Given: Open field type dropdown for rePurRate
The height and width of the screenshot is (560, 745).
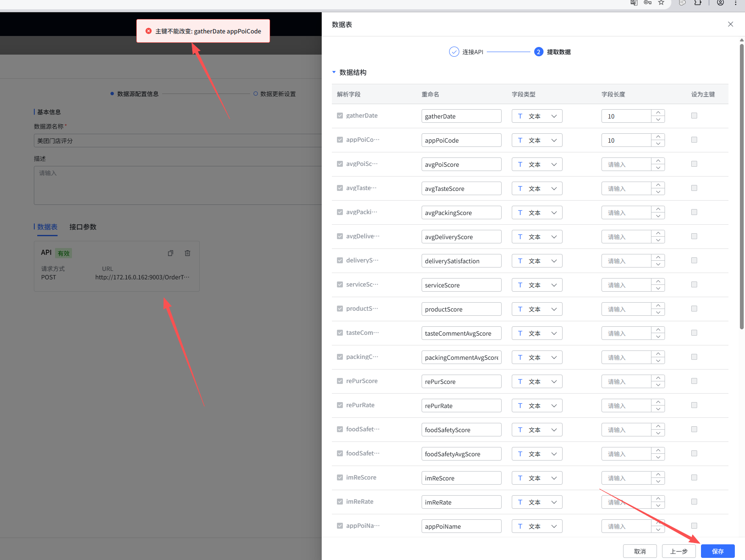Looking at the screenshot, I should (537, 406).
